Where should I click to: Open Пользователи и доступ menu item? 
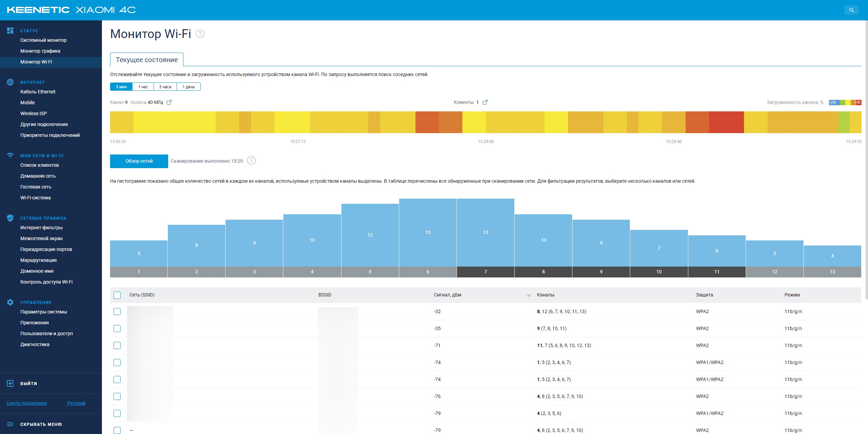[x=47, y=333]
